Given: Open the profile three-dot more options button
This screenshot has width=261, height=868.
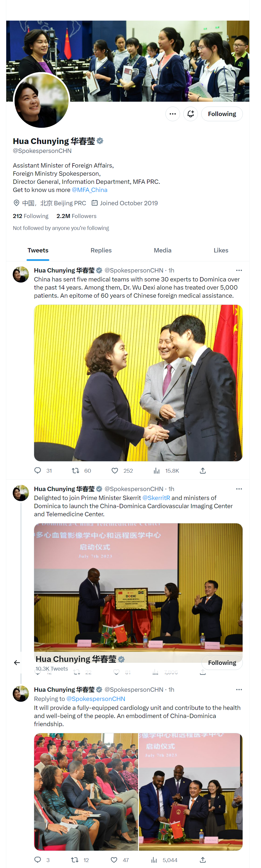Looking at the screenshot, I should [172, 114].
